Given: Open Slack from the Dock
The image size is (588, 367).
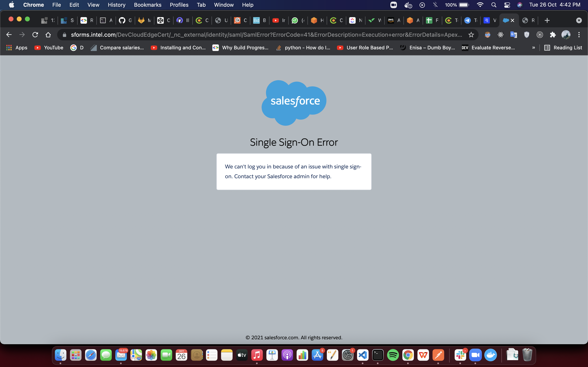Looking at the screenshot, I should (460, 355).
